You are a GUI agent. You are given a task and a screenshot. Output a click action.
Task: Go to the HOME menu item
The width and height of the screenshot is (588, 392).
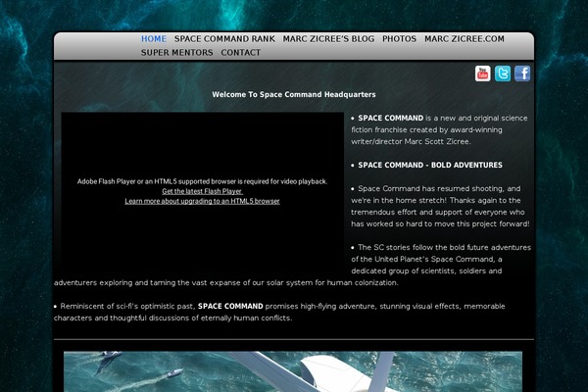coord(154,39)
